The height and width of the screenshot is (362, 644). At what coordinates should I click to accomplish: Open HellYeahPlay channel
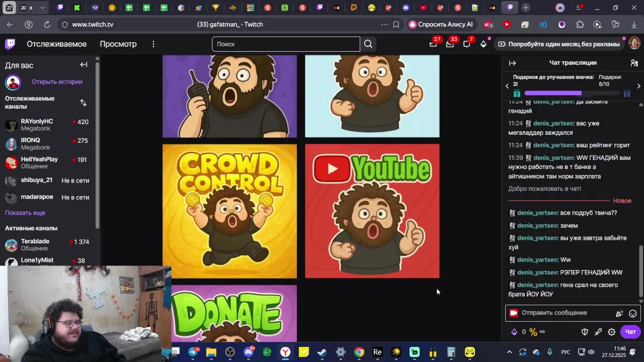(x=48, y=162)
